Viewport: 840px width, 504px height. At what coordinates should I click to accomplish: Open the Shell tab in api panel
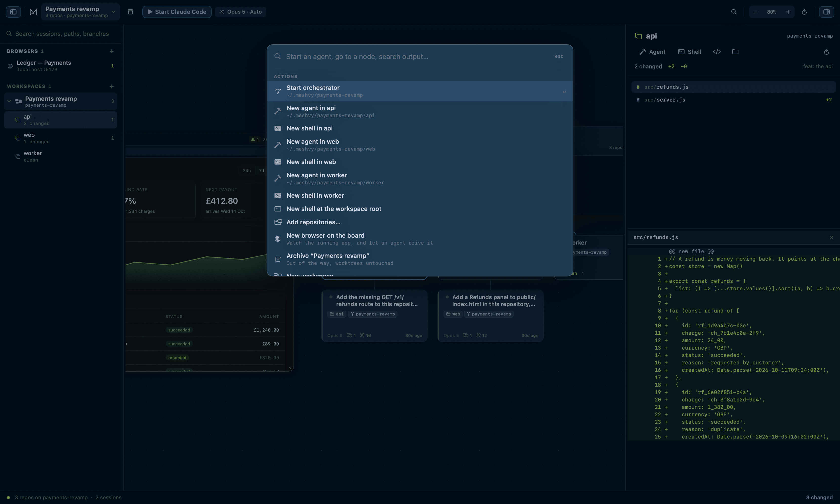(690, 52)
